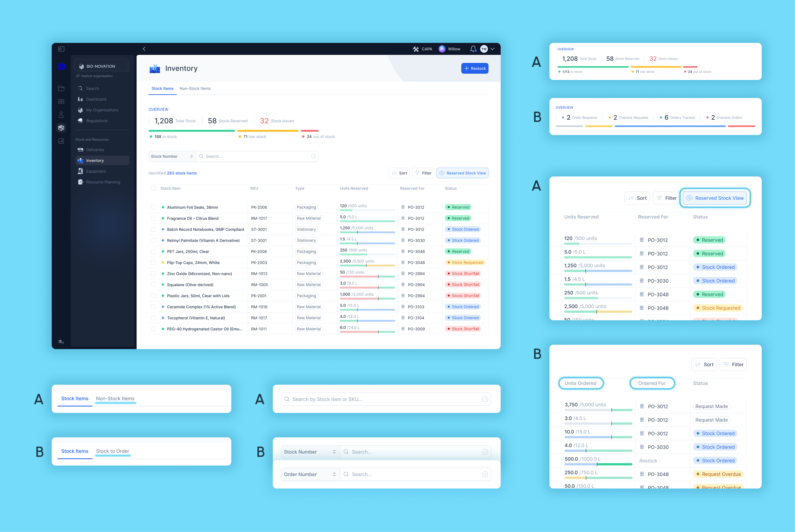Click the notifications bell icon
This screenshot has height=532, width=795.
coord(473,49)
